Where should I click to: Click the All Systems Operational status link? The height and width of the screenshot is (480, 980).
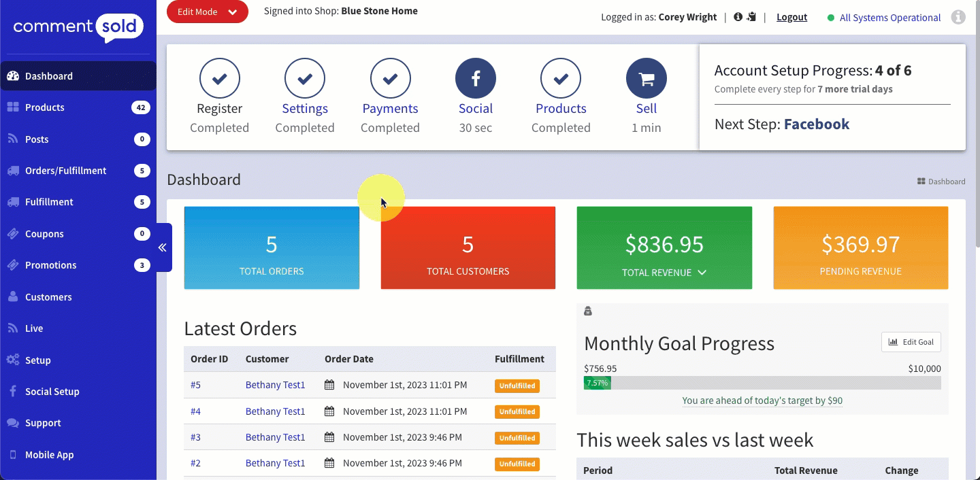tap(889, 18)
